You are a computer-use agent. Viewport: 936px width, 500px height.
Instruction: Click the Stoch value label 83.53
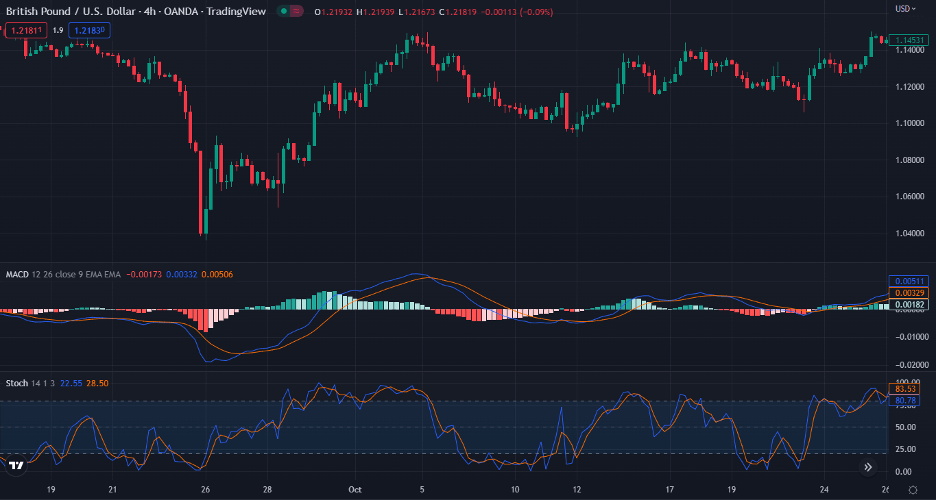[907, 389]
